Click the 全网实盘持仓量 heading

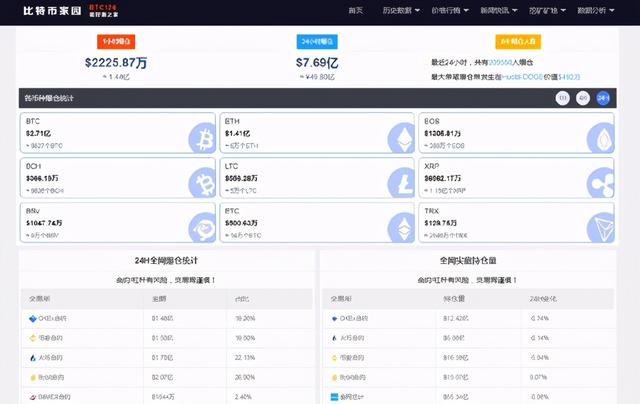[468, 260]
